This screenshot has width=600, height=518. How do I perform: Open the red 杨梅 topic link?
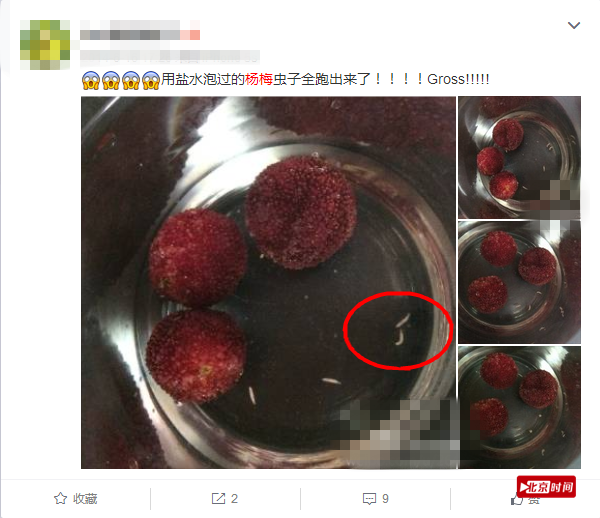click(259, 79)
